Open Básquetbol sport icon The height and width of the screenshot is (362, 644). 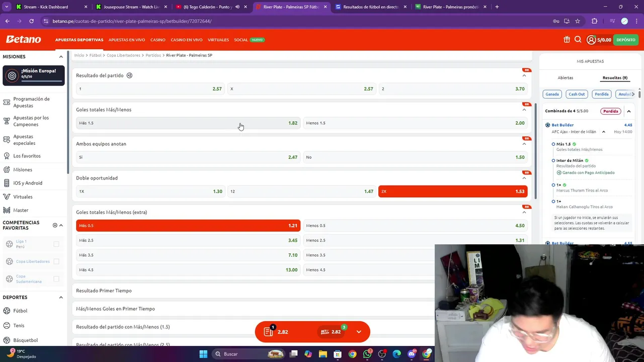[7, 340]
